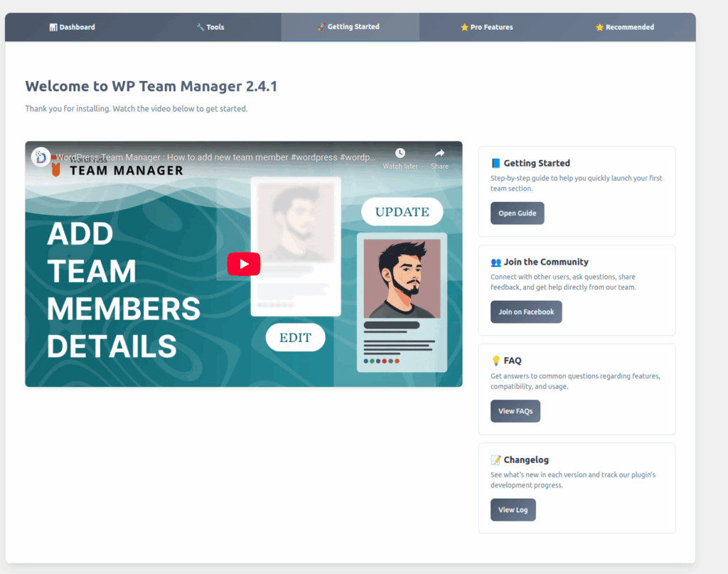728x574 pixels.
Task: Open the video title link at the top of the player
Action: 217,157
